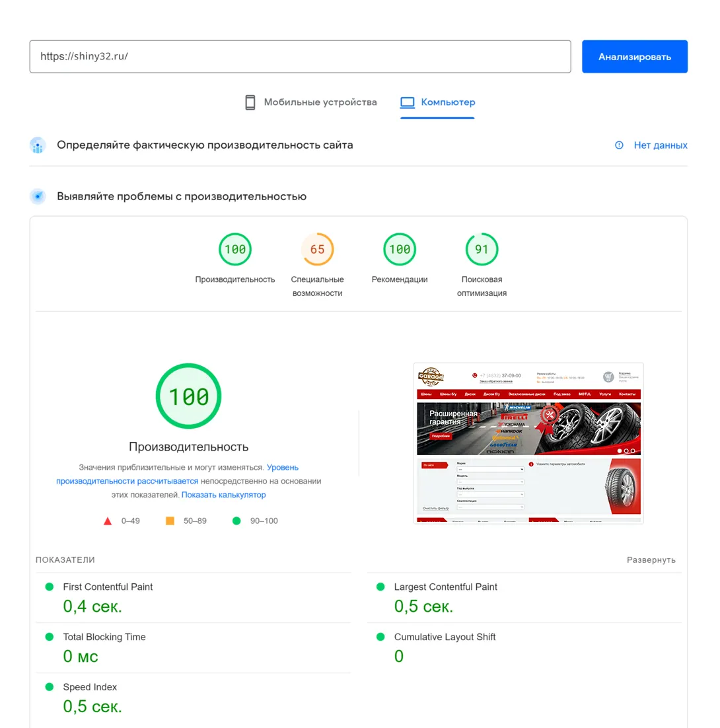
Task: Focus the URL field with https://shiny32.ru/
Action: 300,57
